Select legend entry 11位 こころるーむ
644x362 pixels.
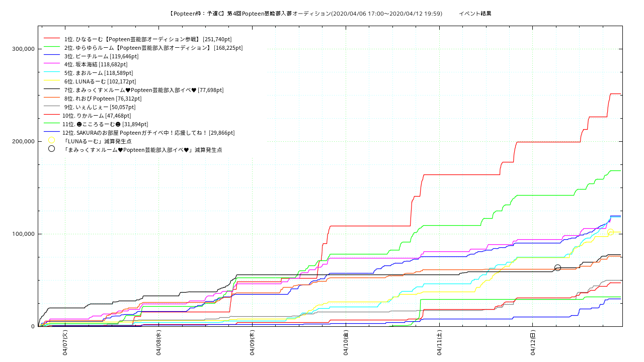(105, 124)
